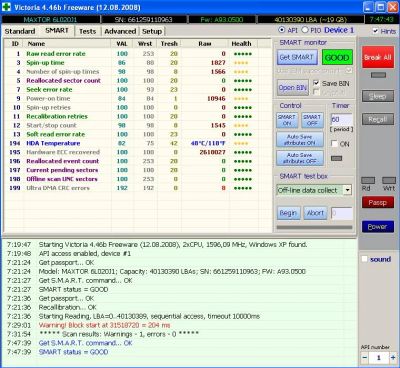Decrease API number with minus button

click(x=365, y=358)
